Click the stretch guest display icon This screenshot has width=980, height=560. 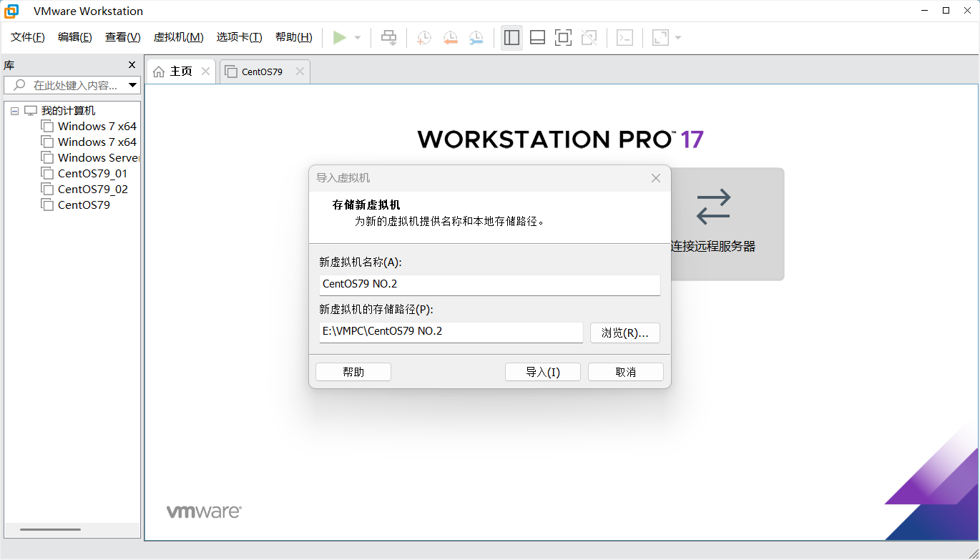click(660, 38)
